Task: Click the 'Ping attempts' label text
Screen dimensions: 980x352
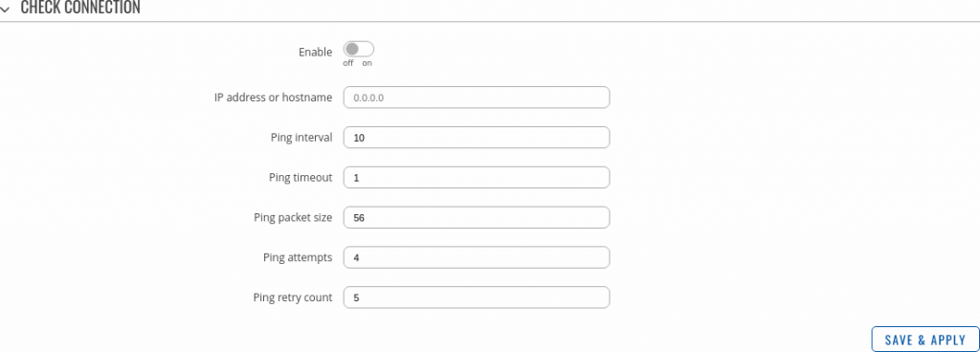Action: 299,257
